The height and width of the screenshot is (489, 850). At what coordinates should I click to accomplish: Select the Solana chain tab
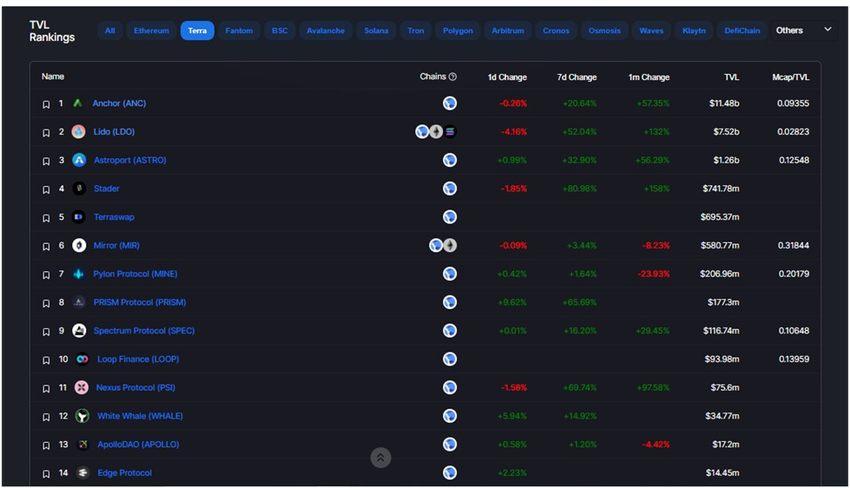[x=376, y=30]
